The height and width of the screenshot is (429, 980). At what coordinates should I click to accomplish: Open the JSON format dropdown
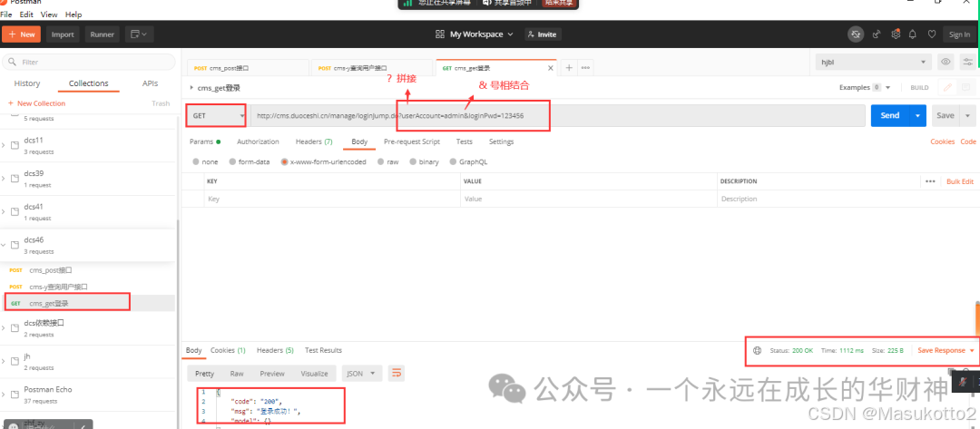coord(362,374)
